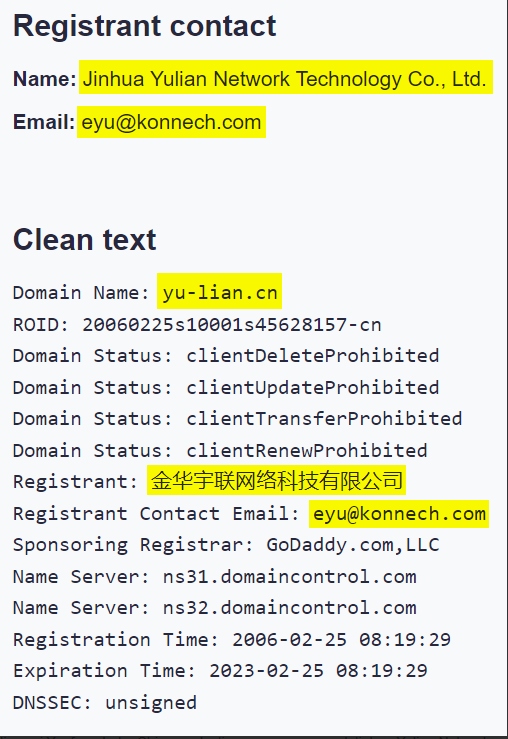
Task: Click the bold Email: label
Action: [x=44, y=122]
